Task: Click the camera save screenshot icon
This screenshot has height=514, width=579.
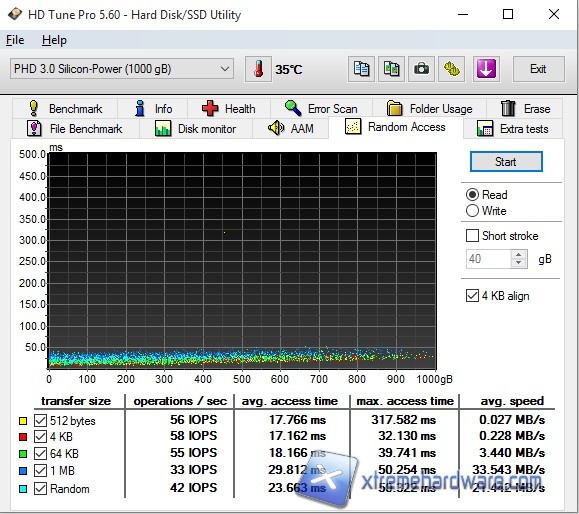Action: 421,69
